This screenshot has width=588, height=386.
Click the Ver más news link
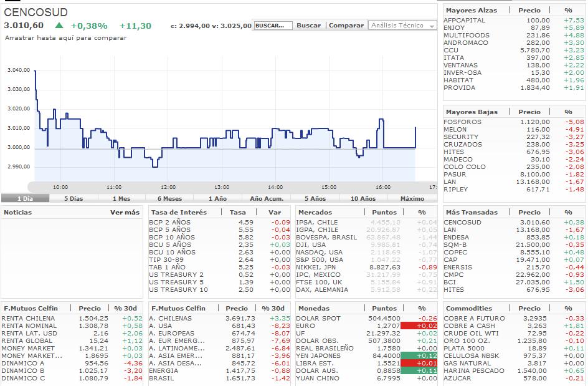(x=125, y=212)
